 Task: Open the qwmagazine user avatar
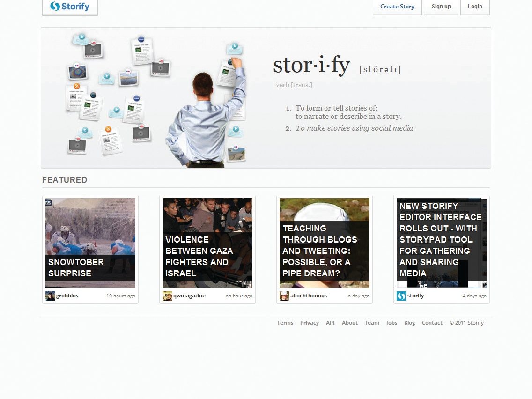coord(167,296)
